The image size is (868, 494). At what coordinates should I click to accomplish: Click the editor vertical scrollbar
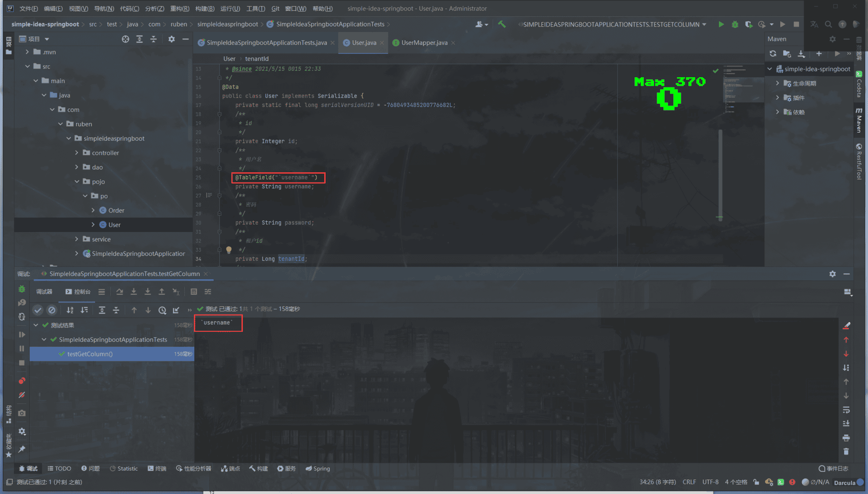coord(720,174)
